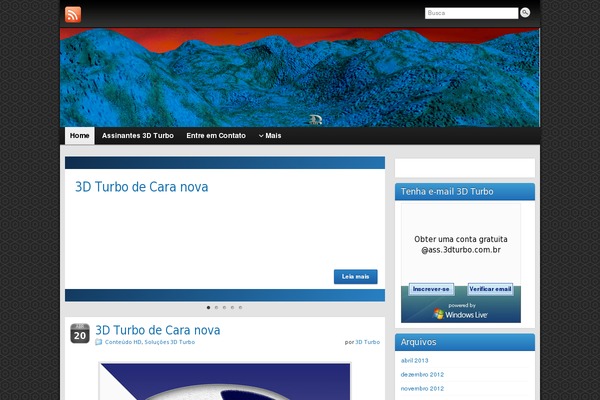This screenshot has height=400, width=600.
Task: Click the blue mountain banner image
Action: click(300, 77)
